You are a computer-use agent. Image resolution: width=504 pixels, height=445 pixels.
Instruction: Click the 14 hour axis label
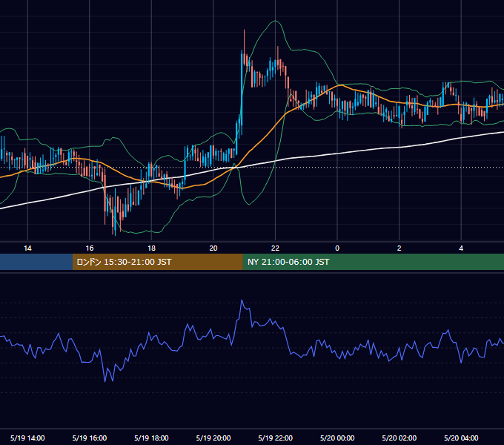27,248
